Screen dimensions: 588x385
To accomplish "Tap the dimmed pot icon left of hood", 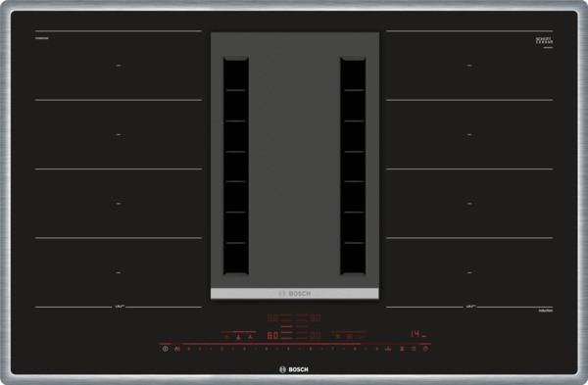I will [x=226, y=337].
